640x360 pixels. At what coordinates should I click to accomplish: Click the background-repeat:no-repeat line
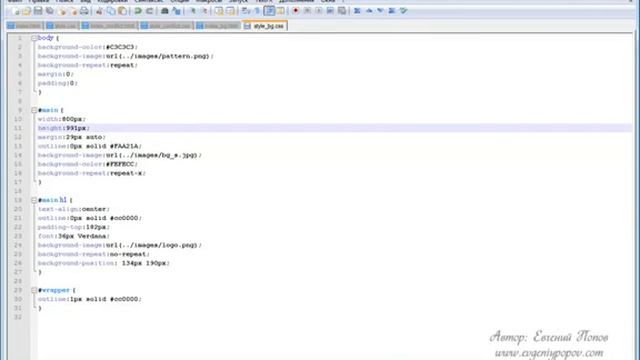94,254
